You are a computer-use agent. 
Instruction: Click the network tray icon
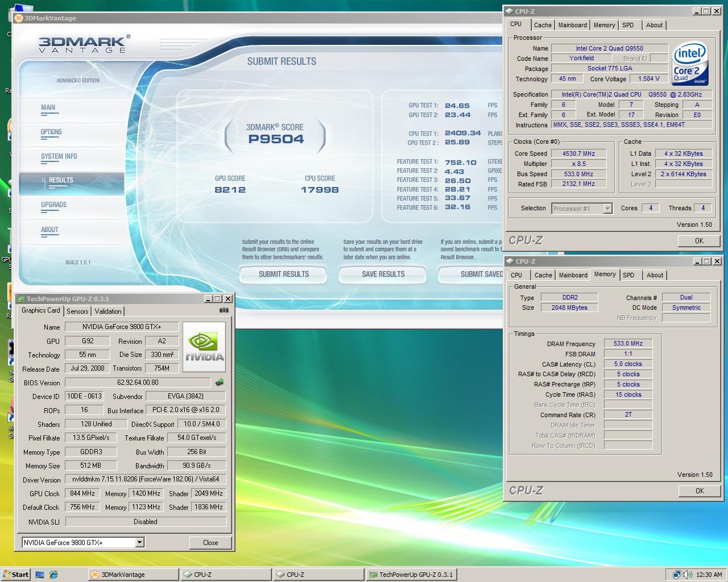677,575
